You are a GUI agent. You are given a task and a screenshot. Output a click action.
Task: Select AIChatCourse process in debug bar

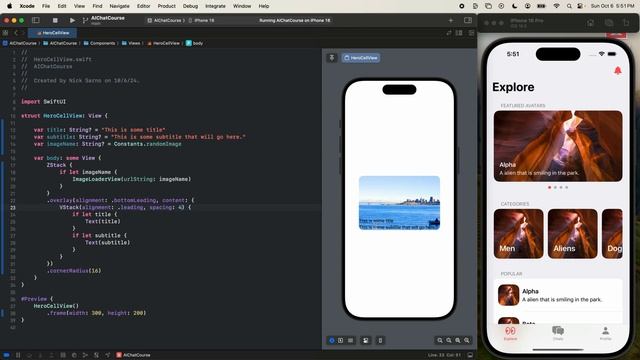(x=133, y=355)
